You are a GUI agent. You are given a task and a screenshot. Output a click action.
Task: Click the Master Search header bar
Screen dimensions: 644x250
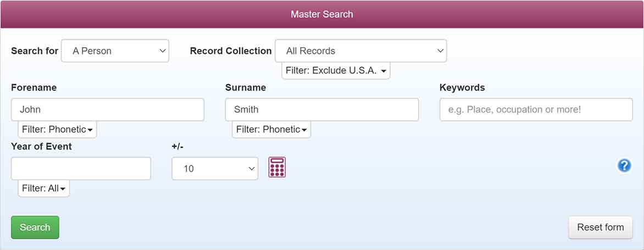[322, 14]
